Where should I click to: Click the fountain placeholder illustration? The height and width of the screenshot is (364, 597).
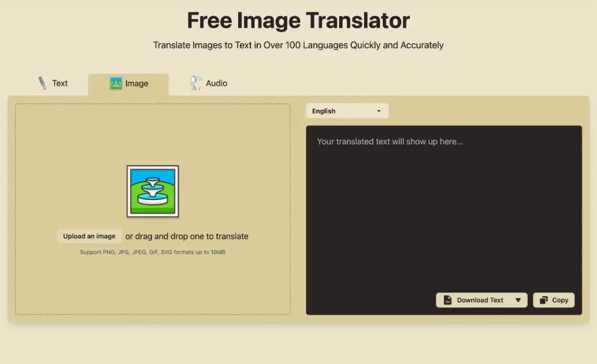153,191
